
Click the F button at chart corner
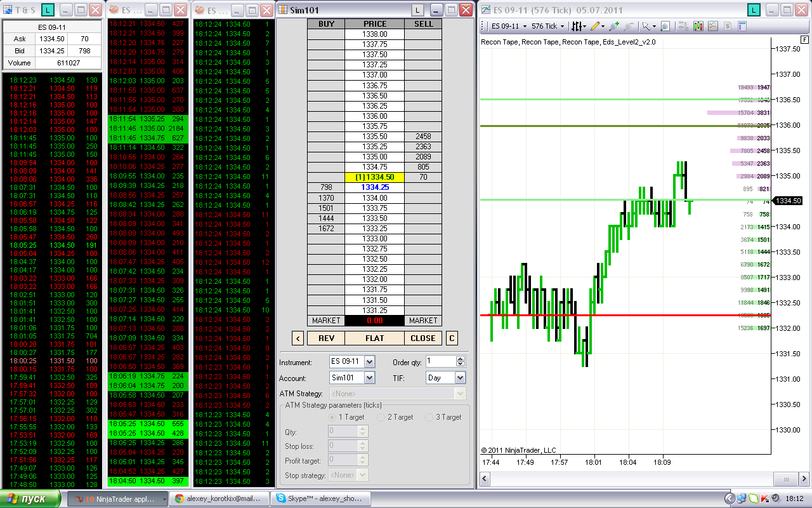click(x=805, y=40)
